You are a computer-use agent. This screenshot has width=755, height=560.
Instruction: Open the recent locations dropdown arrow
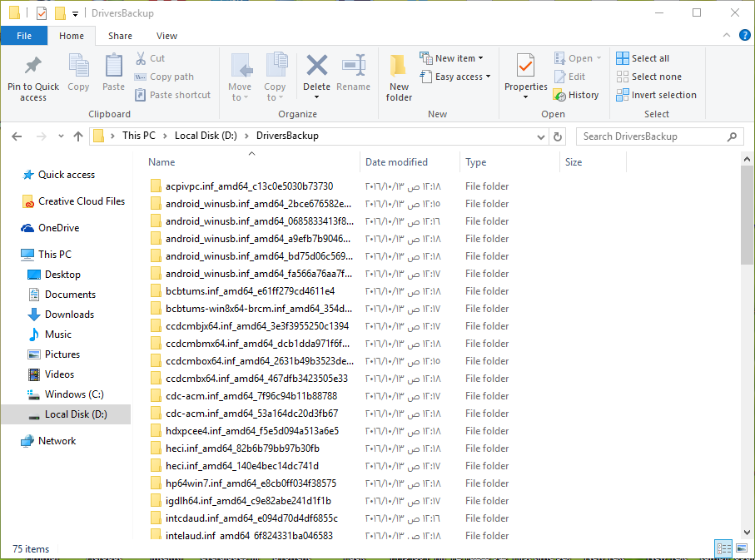[61, 136]
